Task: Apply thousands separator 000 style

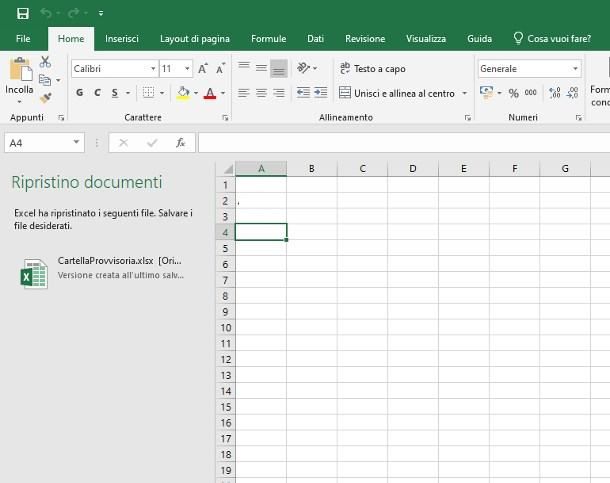Action: 531,93
